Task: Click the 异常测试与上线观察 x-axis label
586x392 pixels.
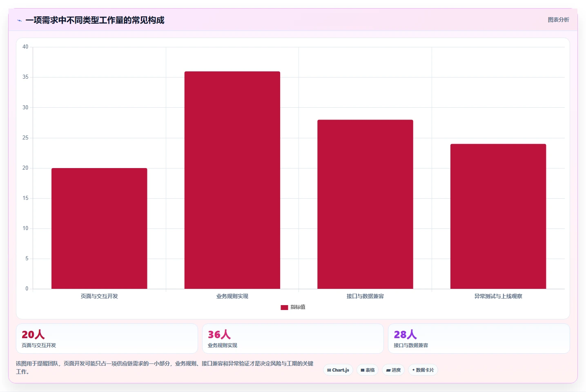Action: (498, 296)
